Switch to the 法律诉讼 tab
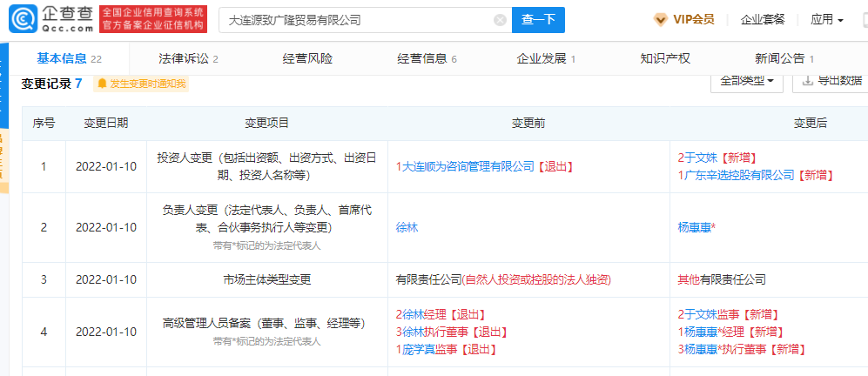The image size is (868, 376). (188, 58)
